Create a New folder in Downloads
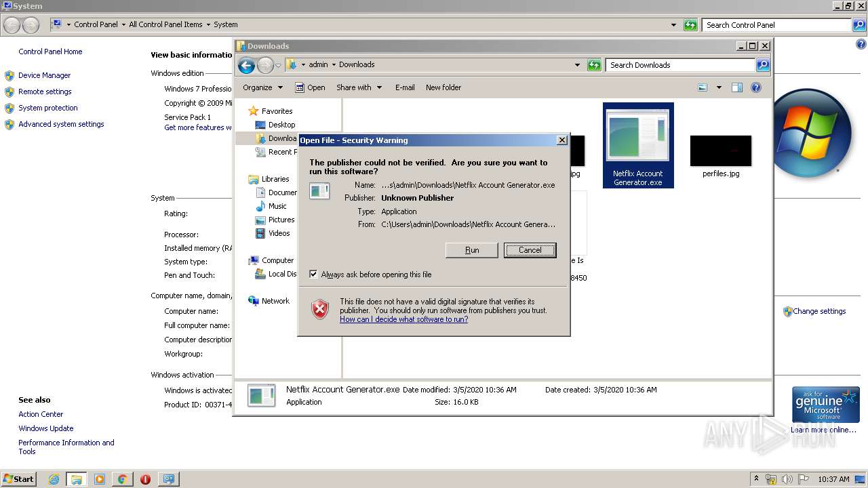 (443, 87)
